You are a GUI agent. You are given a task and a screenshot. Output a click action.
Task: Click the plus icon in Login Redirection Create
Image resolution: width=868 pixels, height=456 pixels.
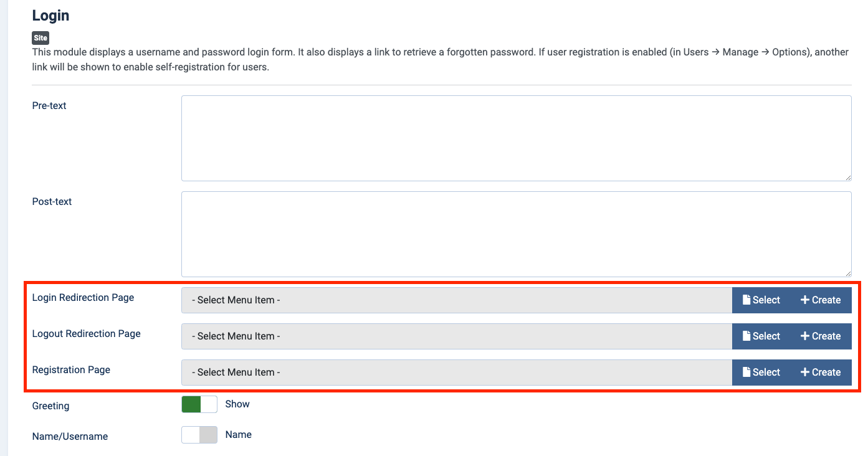(x=804, y=300)
